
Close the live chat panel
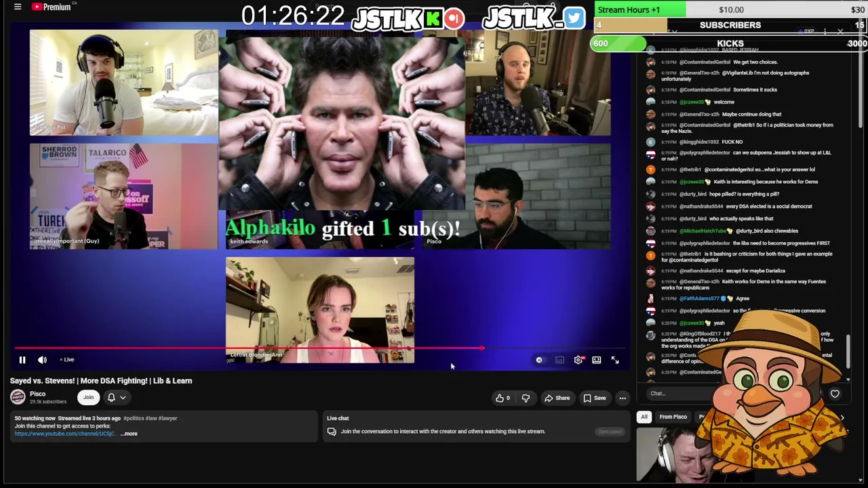click(x=840, y=32)
